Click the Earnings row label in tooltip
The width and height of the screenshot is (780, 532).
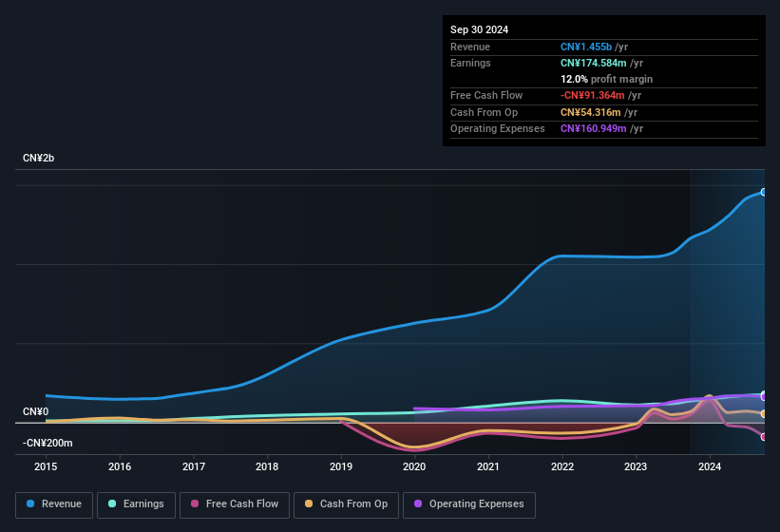pyautogui.click(x=470, y=63)
